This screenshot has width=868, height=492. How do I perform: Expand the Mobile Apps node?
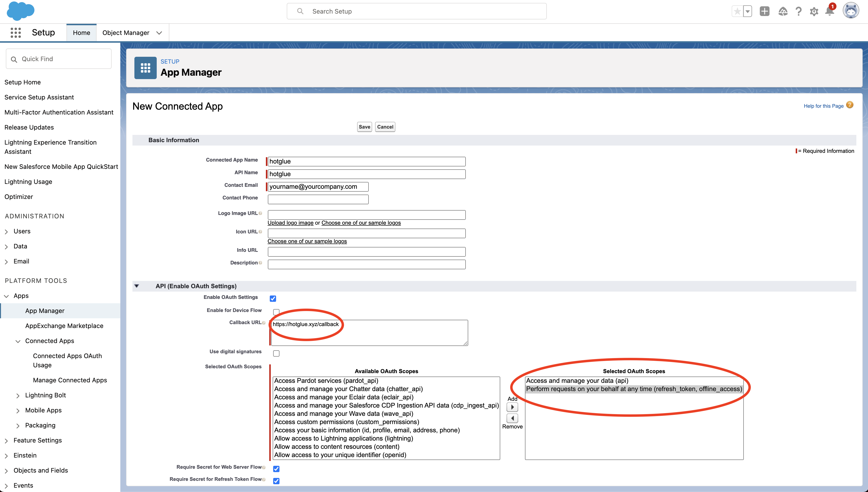point(18,411)
